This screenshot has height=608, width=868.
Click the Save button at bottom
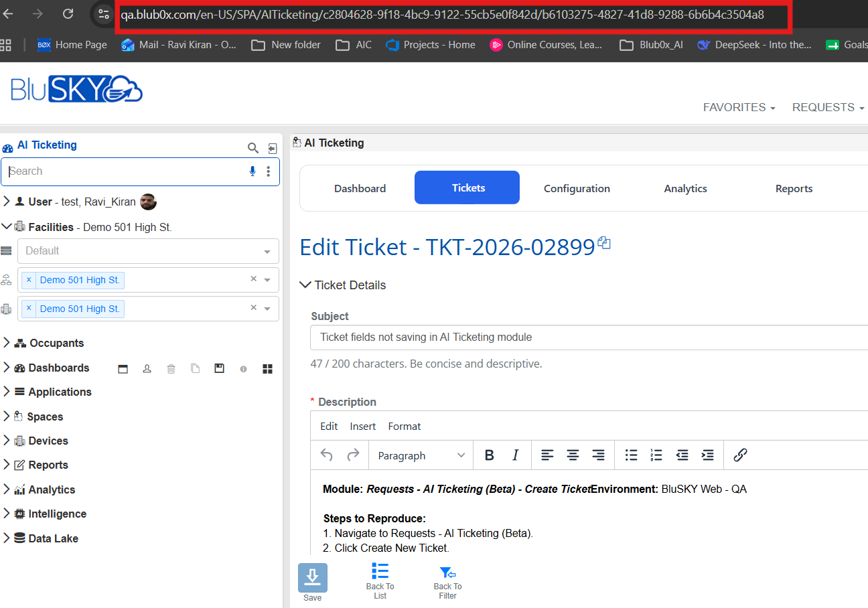point(313,583)
